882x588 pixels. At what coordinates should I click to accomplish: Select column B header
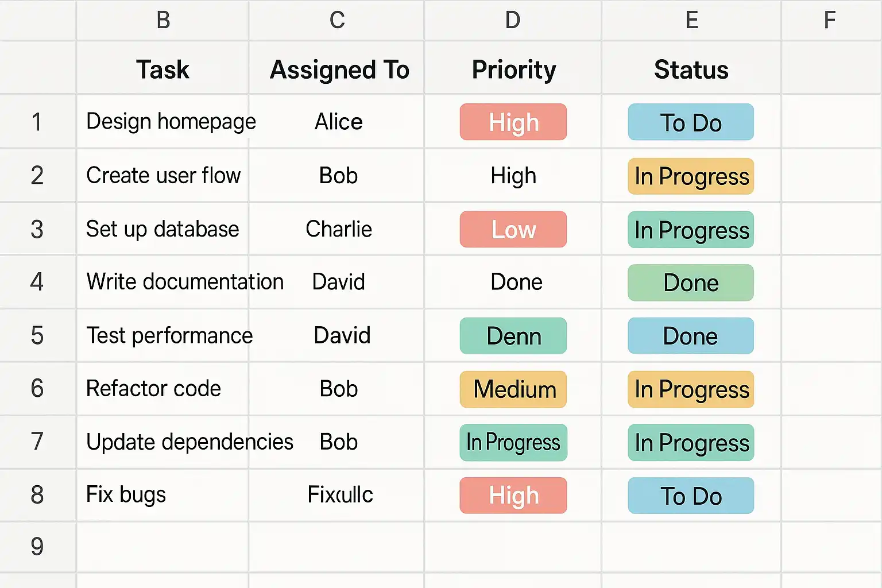pos(163,21)
